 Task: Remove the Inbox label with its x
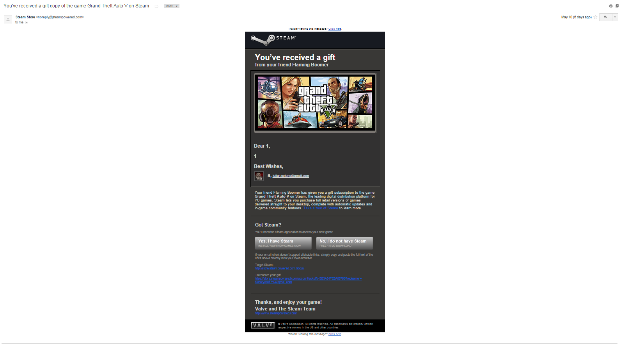point(177,6)
